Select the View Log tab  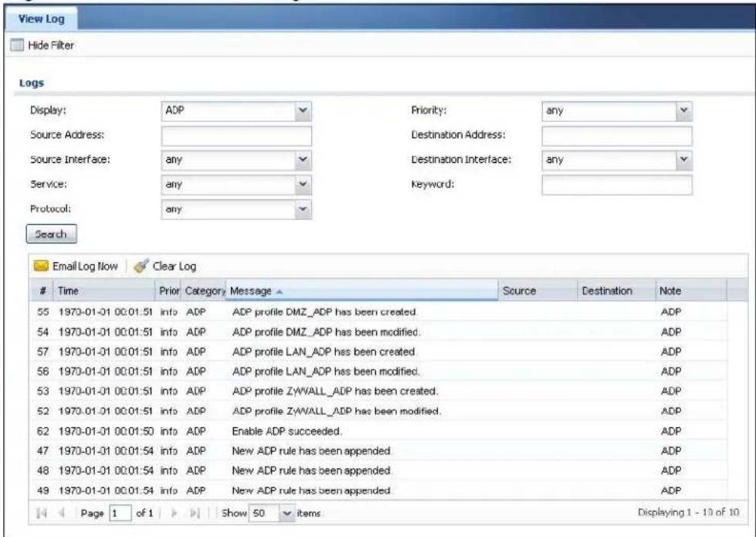point(42,19)
